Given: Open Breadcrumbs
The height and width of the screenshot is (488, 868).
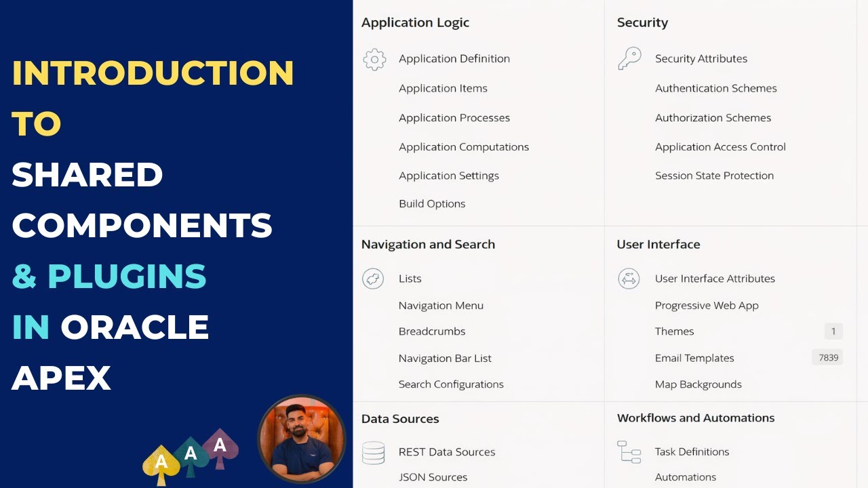Looking at the screenshot, I should pyautogui.click(x=432, y=331).
